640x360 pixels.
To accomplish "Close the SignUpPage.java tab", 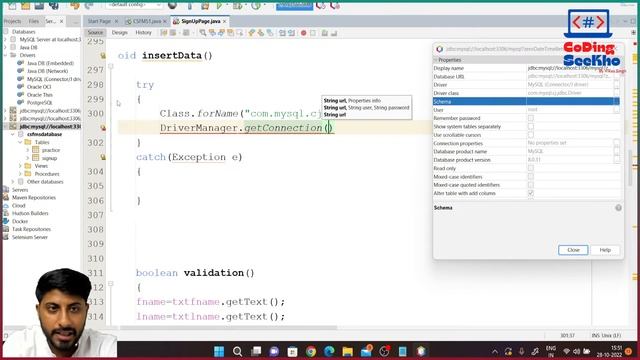I will click(224, 21).
